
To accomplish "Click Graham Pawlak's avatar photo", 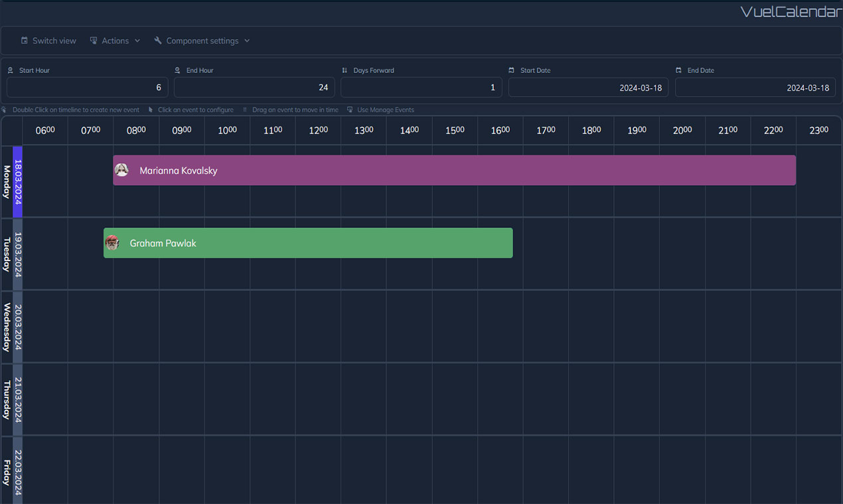I will click(x=112, y=243).
